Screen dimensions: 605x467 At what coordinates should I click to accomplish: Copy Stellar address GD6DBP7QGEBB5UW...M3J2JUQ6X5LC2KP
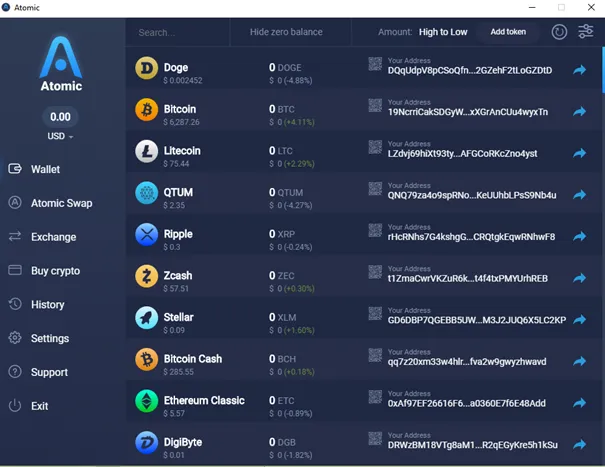pos(477,320)
